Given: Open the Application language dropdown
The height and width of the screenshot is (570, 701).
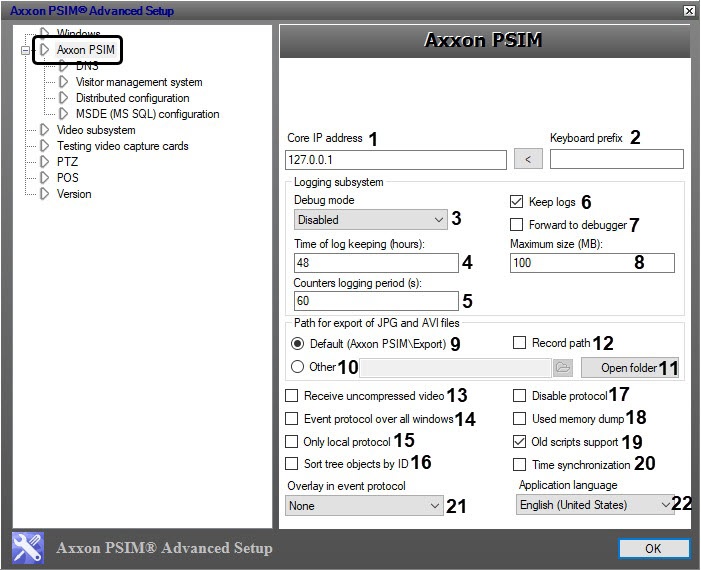Looking at the screenshot, I should click(x=595, y=505).
